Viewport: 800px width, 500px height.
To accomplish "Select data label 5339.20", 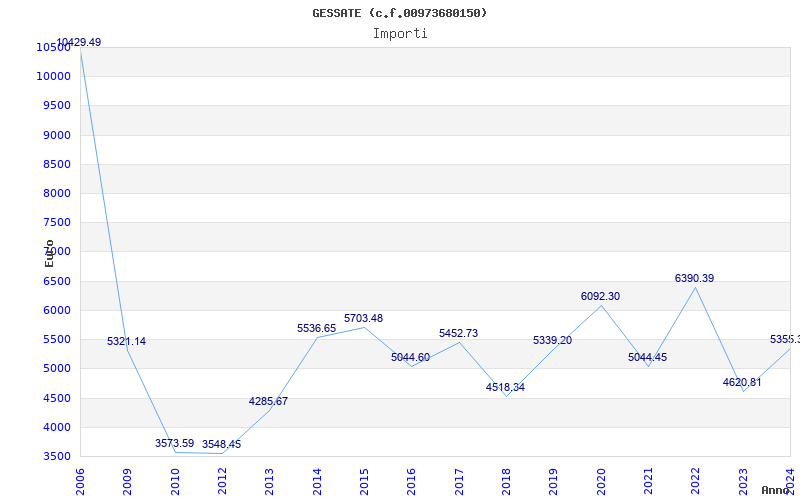I will click(x=553, y=340).
